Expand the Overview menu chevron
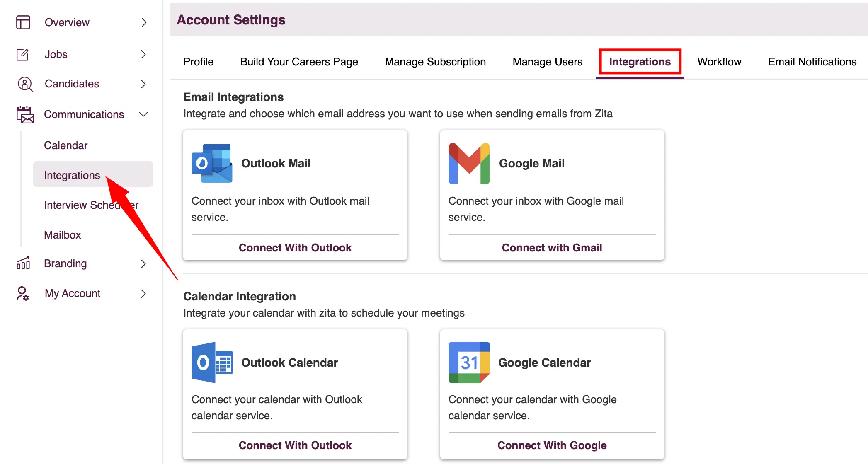868x464 pixels. tap(144, 22)
